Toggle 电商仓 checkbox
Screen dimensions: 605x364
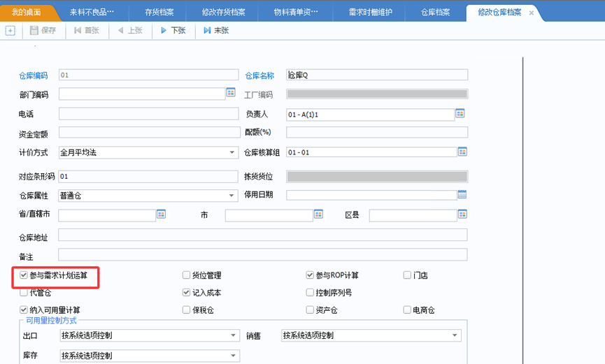coord(407,310)
